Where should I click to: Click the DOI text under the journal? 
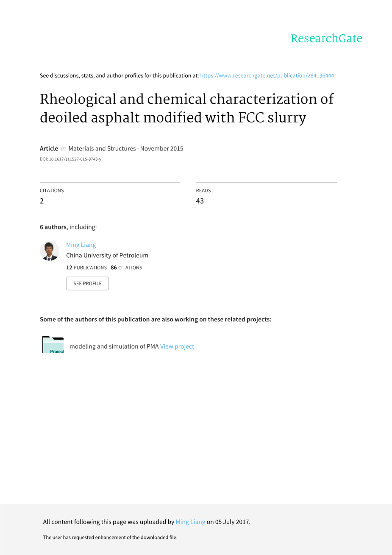tap(70, 159)
